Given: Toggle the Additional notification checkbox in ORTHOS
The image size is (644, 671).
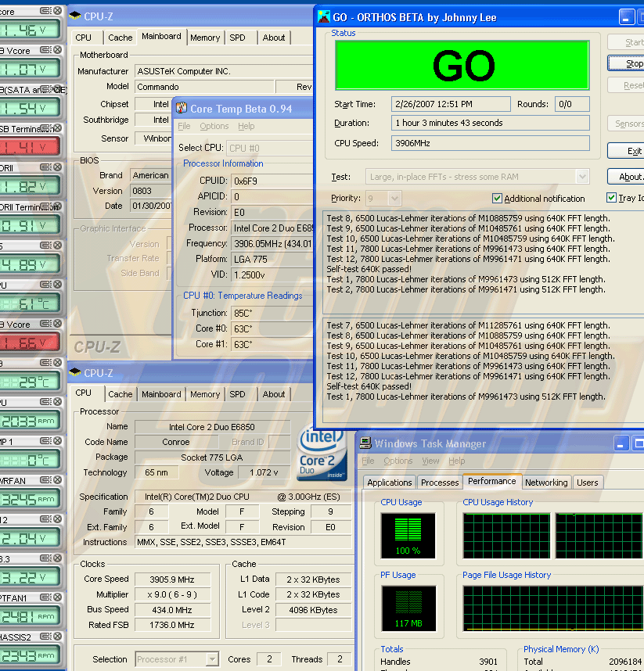Looking at the screenshot, I should [x=497, y=198].
